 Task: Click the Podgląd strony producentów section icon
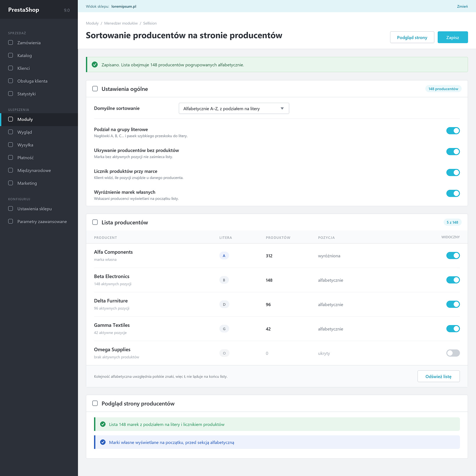click(x=95, y=403)
